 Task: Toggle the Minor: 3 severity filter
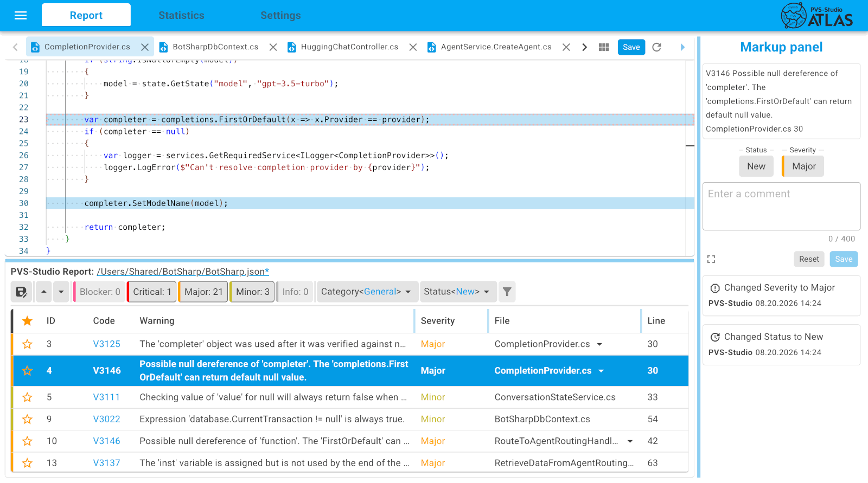pos(252,292)
